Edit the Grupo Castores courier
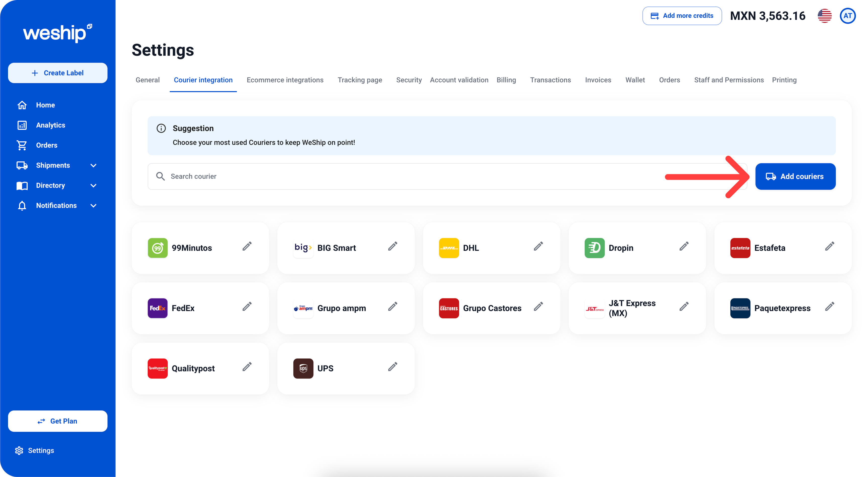The width and height of the screenshot is (868, 477). click(538, 307)
